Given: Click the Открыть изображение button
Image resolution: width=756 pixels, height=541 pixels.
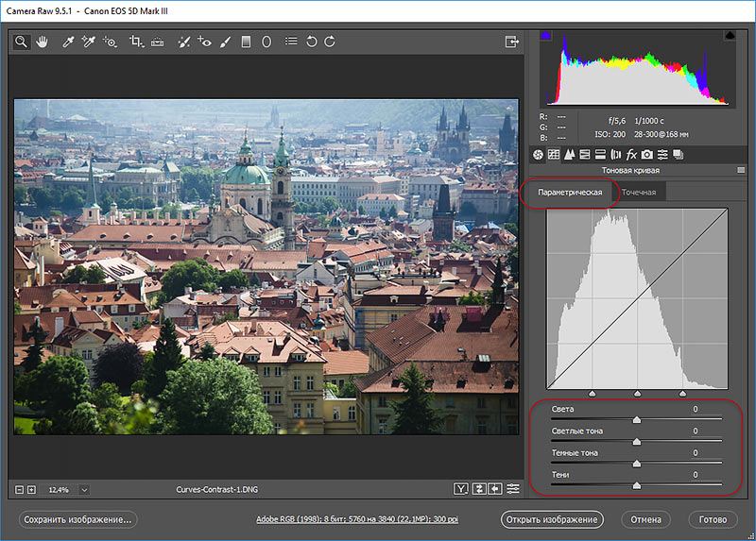Looking at the screenshot, I should click(x=551, y=519).
